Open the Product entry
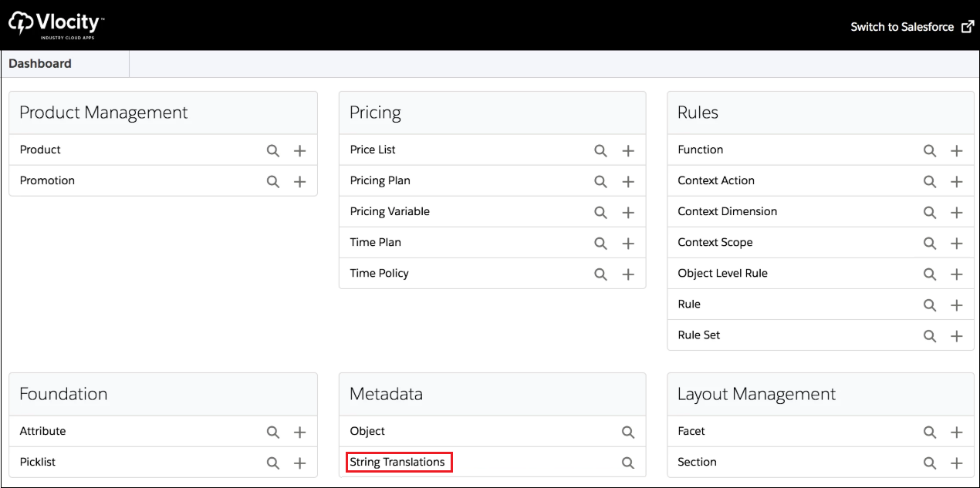980x488 pixels. click(40, 150)
